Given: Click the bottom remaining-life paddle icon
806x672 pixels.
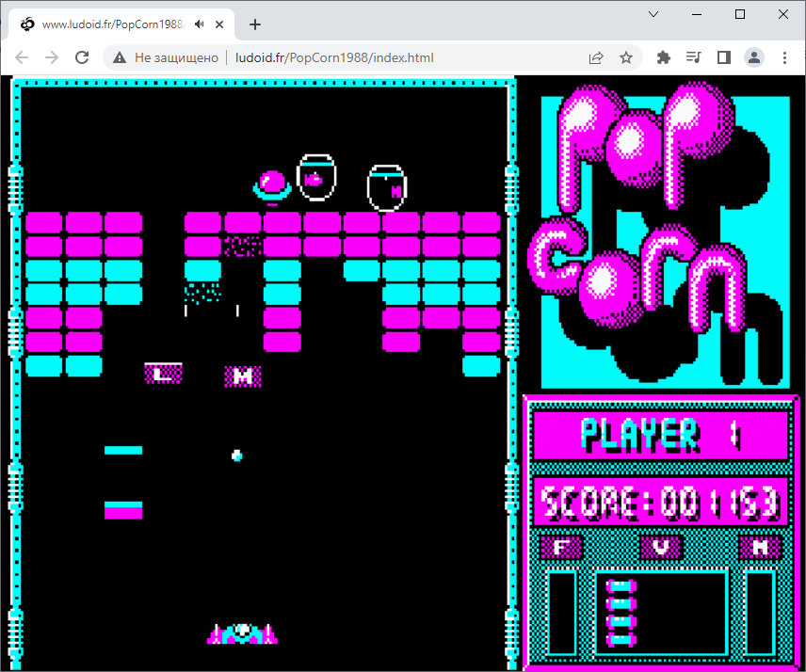Looking at the screenshot, I should (621, 640).
